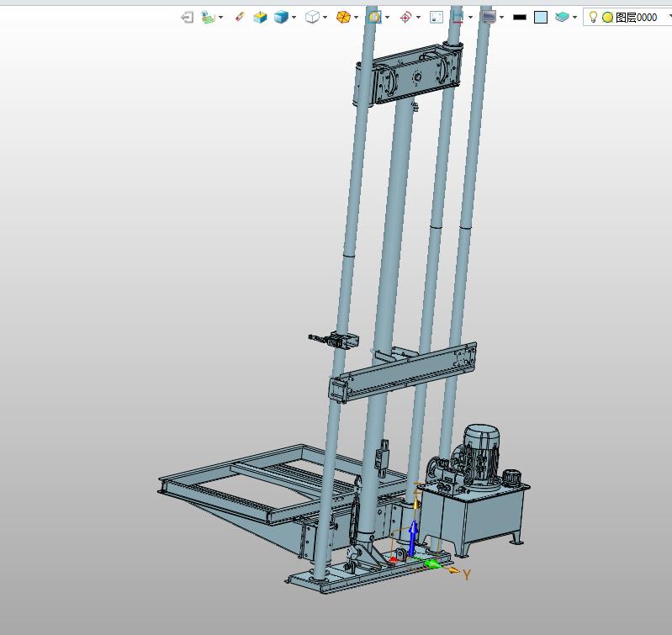Image resolution: width=672 pixels, height=635 pixels.
Task: Toggle the yellow circle layer status icon
Action: (607, 17)
